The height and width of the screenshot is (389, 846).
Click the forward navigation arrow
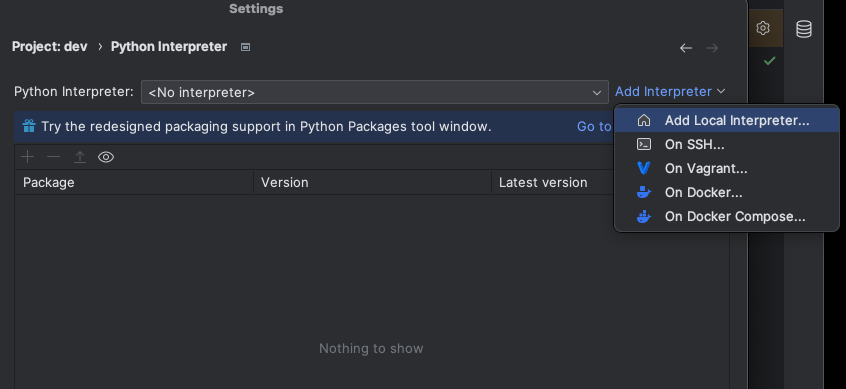pyautogui.click(x=712, y=48)
